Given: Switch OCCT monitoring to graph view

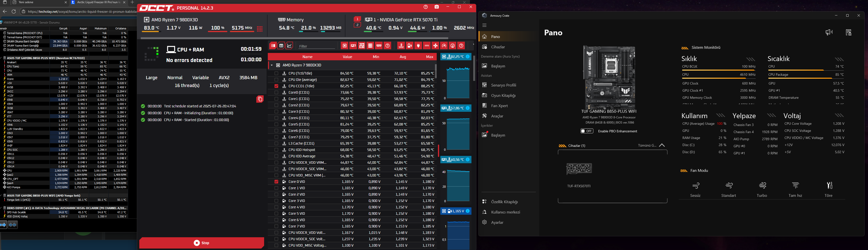Looking at the screenshot, I should (289, 46).
